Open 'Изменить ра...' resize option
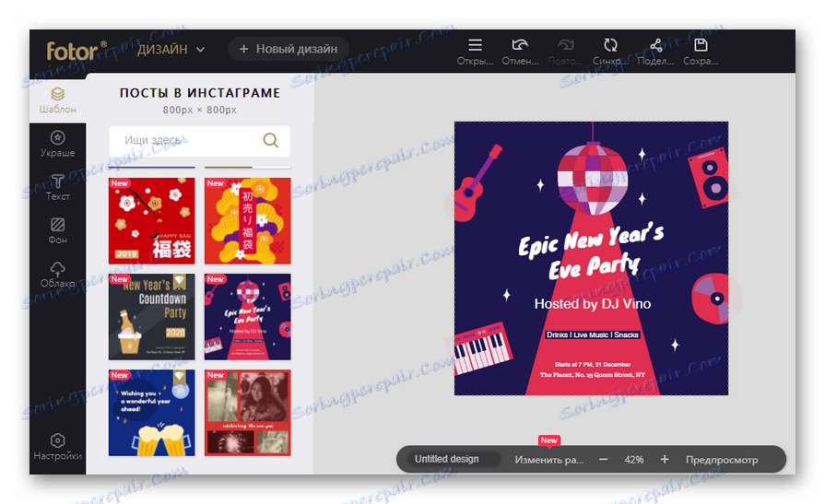 (x=549, y=460)
